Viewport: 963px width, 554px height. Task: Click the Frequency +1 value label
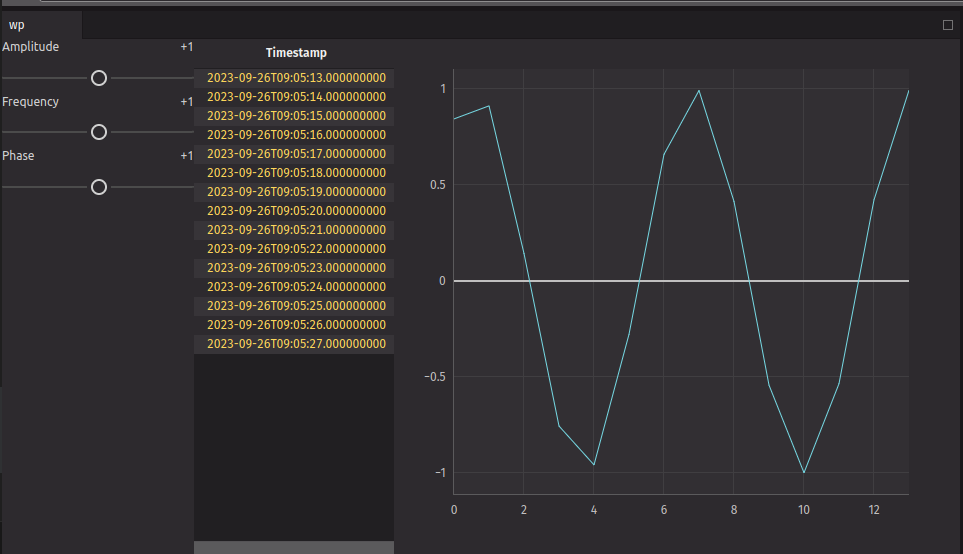(186, 102)
